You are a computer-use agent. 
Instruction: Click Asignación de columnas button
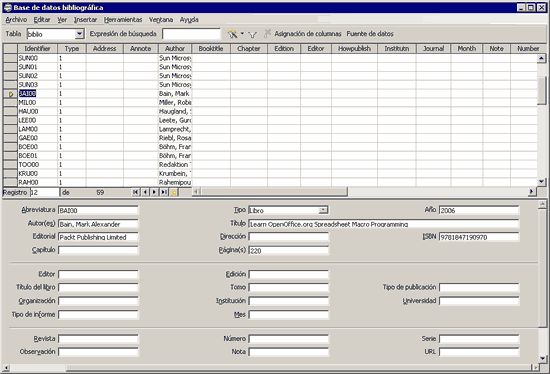point(308,34)
